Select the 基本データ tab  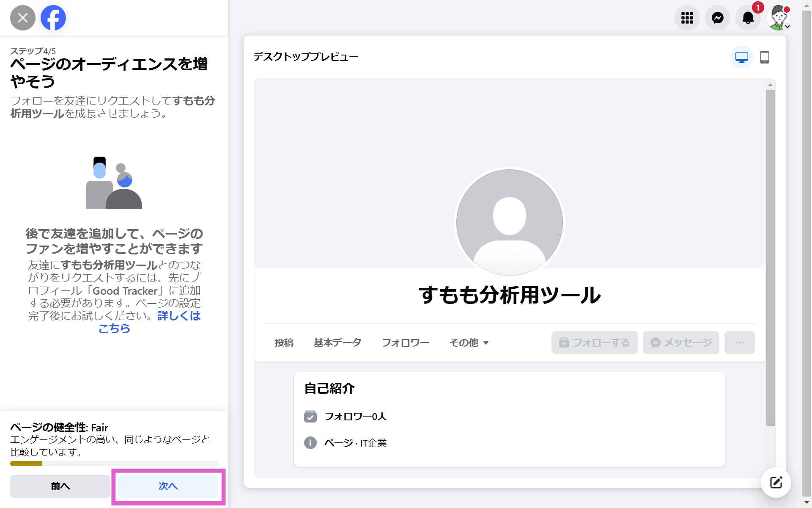(x=337, y=342)
